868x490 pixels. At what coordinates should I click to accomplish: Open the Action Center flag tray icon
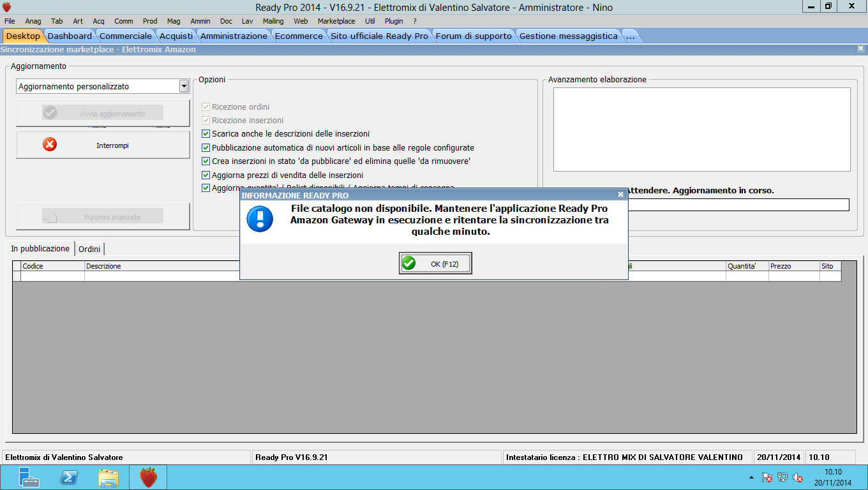click(x=768, y=477)
